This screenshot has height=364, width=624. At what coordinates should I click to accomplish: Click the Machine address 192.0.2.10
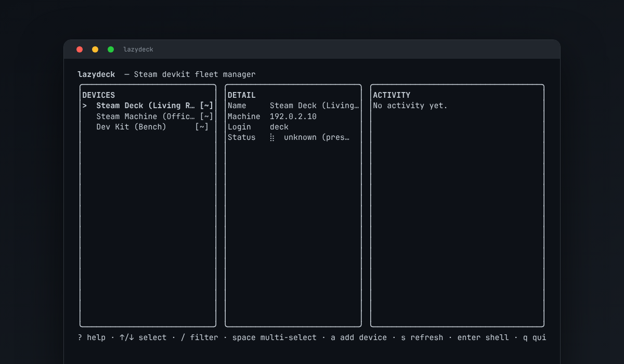point(293,116)
